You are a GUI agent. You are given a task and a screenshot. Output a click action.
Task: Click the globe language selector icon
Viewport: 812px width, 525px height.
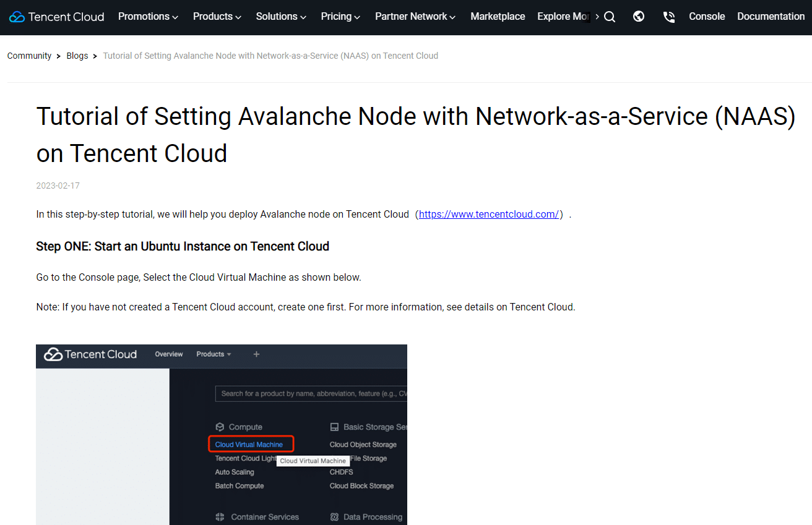639,17
